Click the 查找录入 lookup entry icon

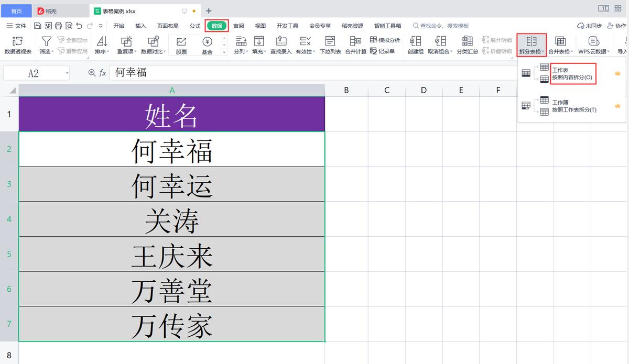[281, 45]
